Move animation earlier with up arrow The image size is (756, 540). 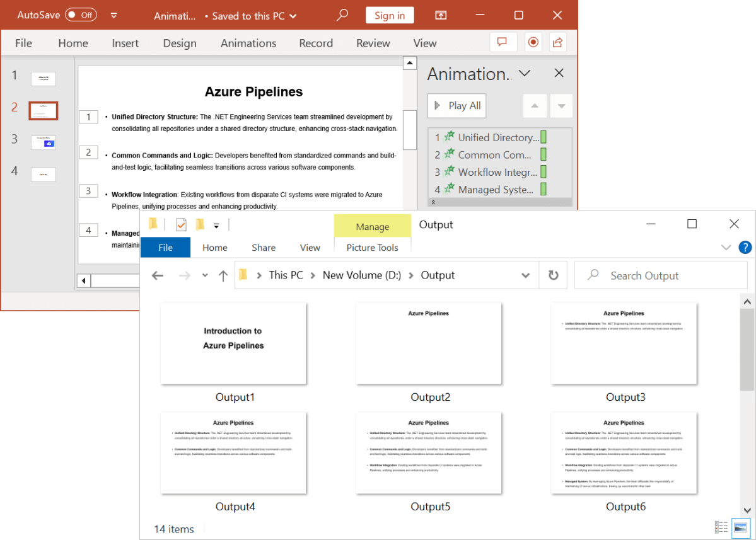535,106
